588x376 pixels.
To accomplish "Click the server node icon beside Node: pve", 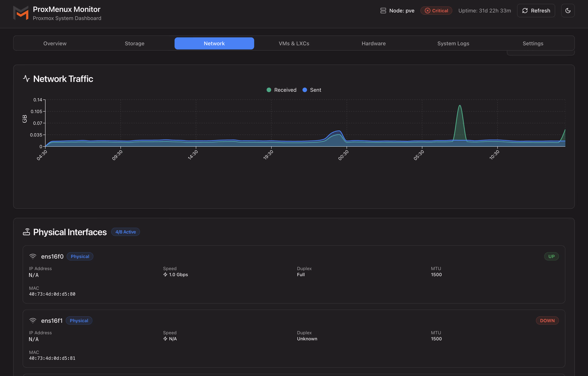I will [383, 11].
